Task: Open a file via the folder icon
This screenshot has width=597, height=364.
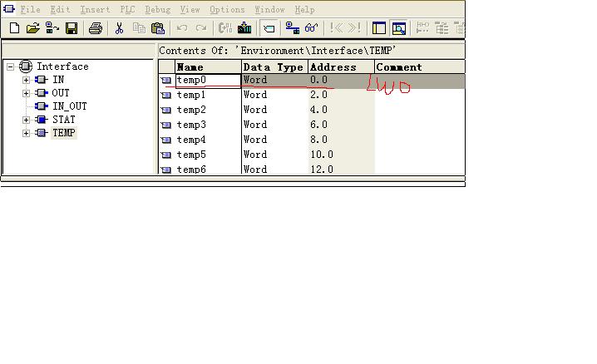Action: click(x=33, y=27)
